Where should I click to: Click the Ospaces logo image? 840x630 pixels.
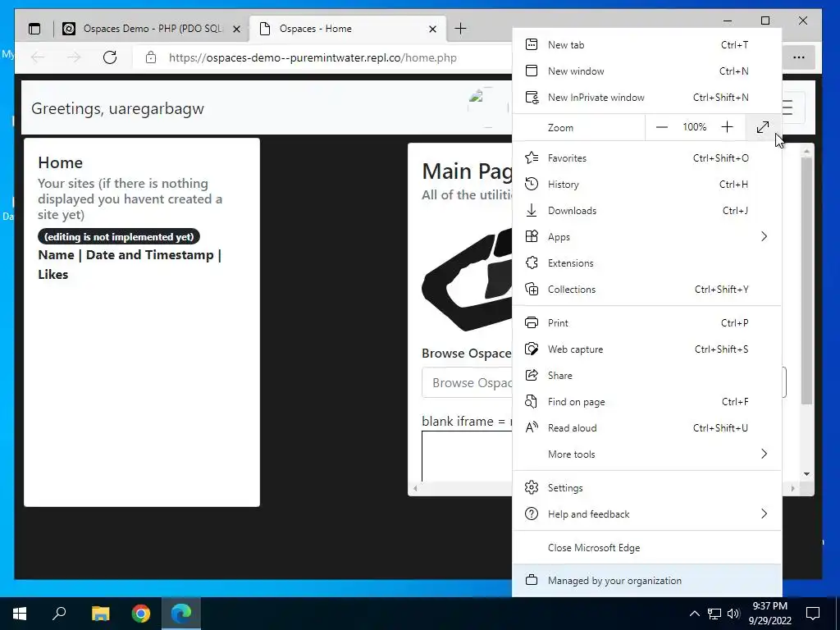coord(467,279)
